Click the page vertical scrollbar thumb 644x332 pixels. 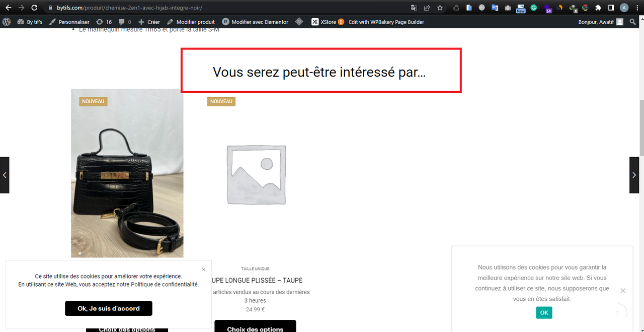tap(641, 128)
